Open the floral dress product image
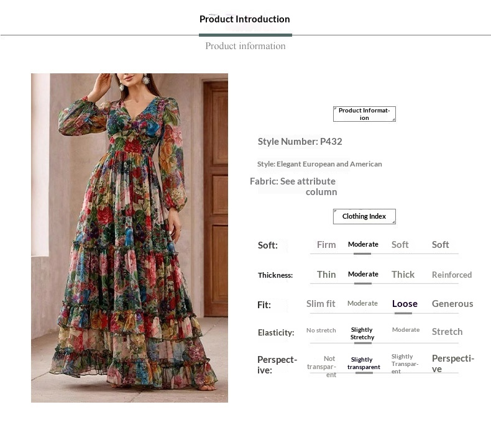491x448 pixels. coord(129,237)
